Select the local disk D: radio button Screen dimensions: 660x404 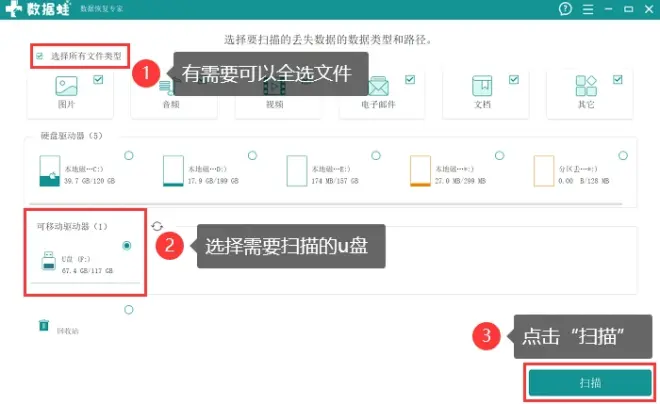[251, 155]
